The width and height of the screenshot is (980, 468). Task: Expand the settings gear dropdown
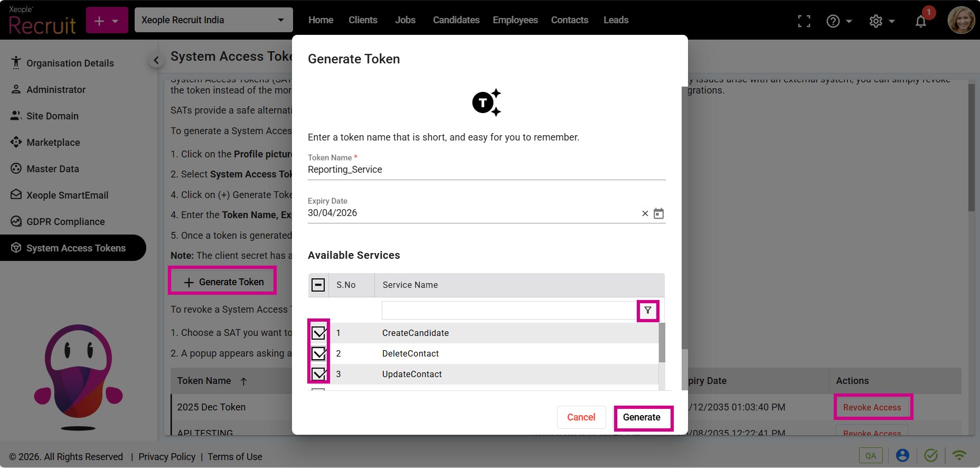pos(881,21)
